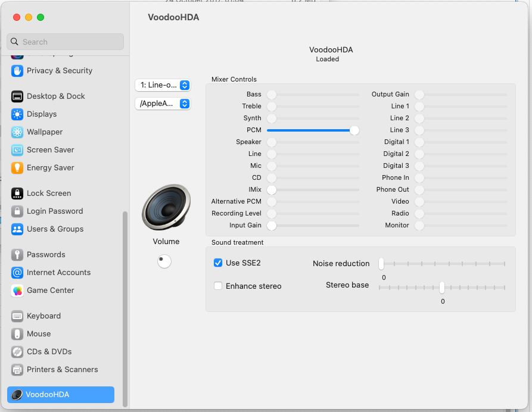
Task: Click the 'Loaded' status text
Action: coord(328,59)
